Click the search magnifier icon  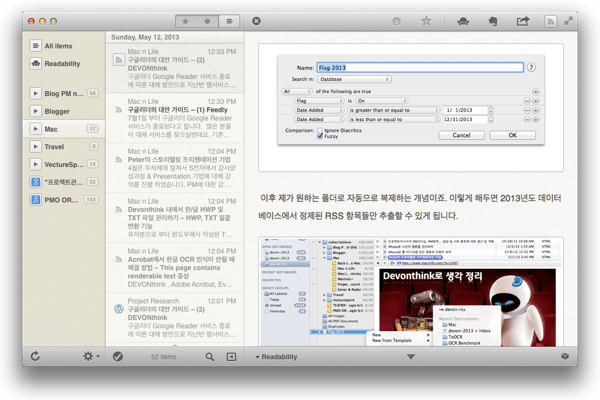pos(210,356)
